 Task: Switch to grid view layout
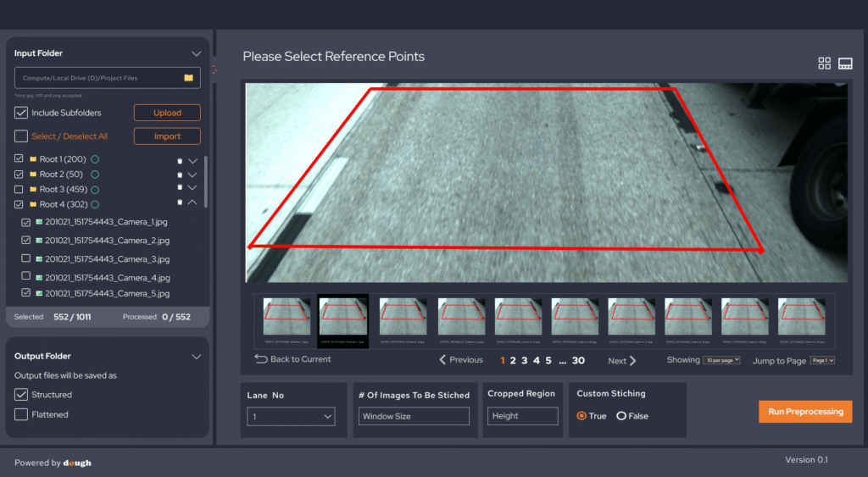pyautogui.click(x=824, y=64)
